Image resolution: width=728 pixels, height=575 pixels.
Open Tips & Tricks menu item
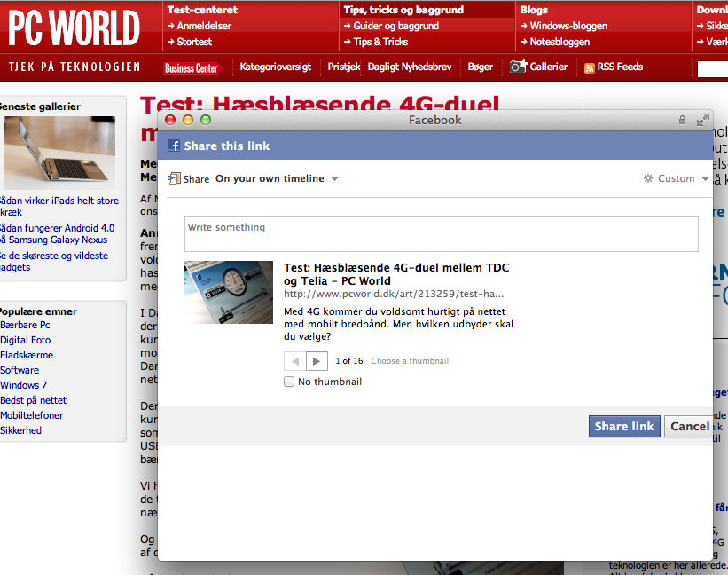tap(380, 42)
